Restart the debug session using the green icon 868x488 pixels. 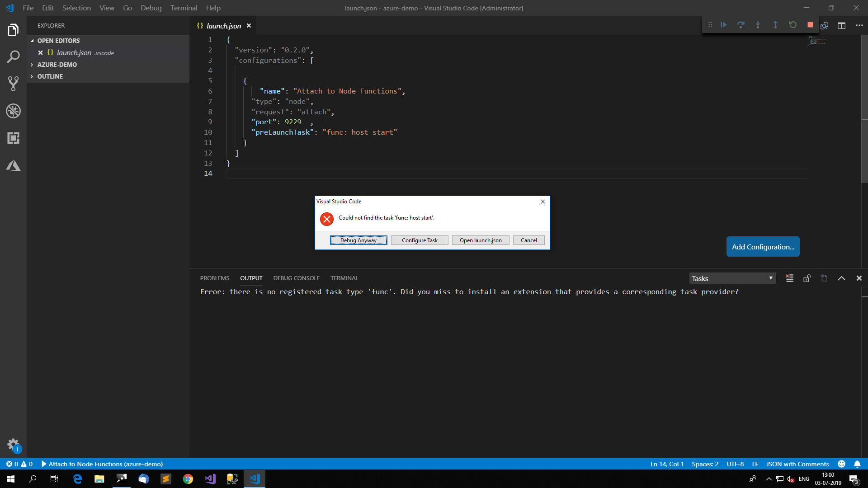point(793,25)
